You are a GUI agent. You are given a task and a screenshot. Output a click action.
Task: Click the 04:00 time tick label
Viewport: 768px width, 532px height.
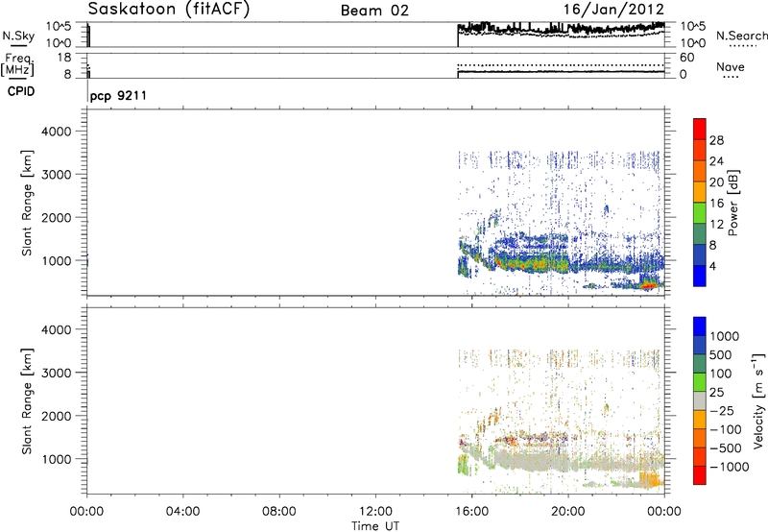point(182,512)
